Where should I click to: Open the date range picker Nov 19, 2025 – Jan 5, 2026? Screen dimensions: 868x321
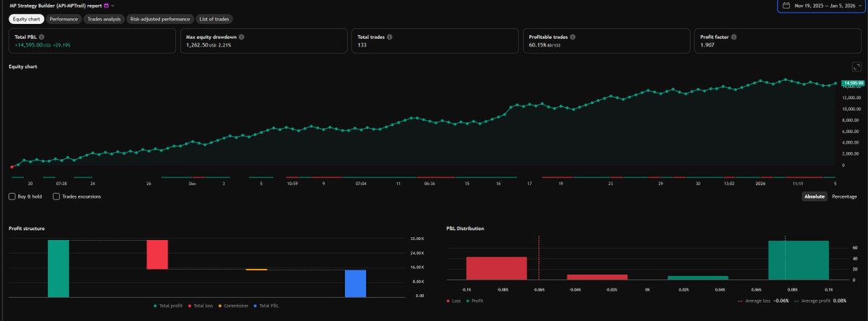821,6
